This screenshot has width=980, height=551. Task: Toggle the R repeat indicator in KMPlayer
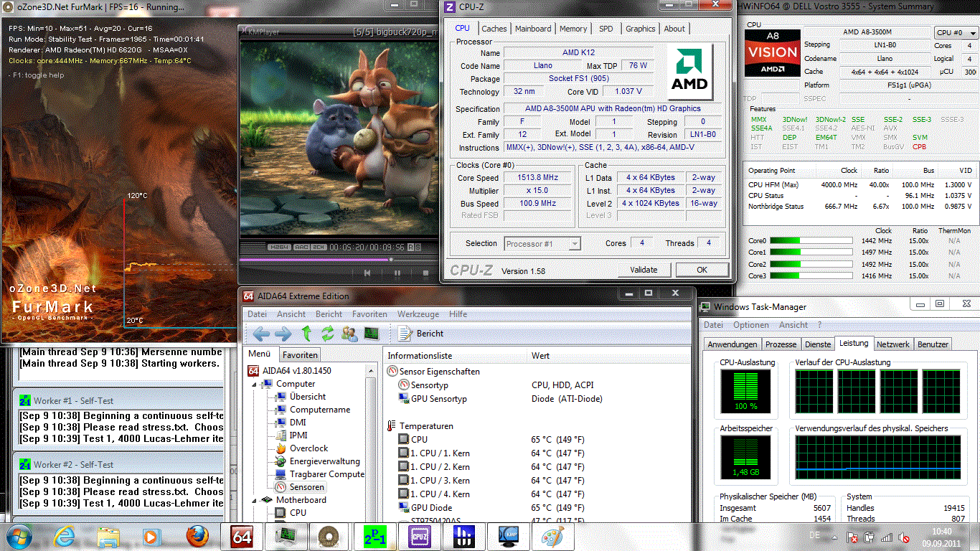point(410,248)
